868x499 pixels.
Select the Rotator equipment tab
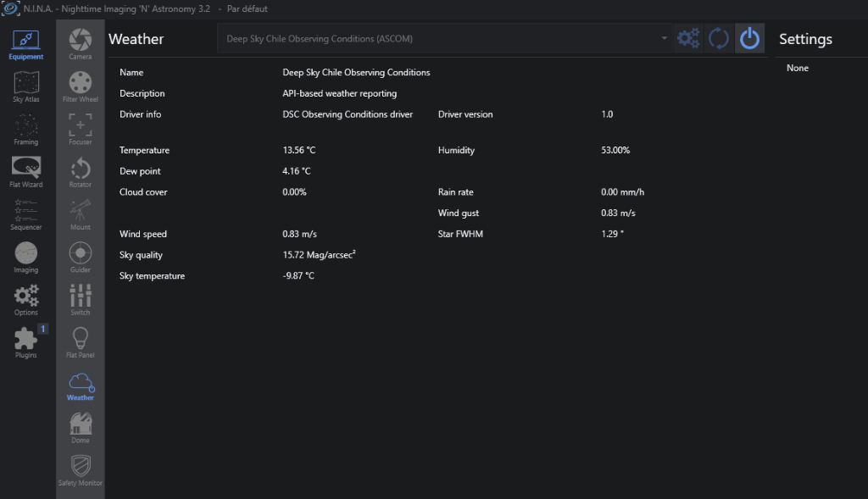[81, 172]
